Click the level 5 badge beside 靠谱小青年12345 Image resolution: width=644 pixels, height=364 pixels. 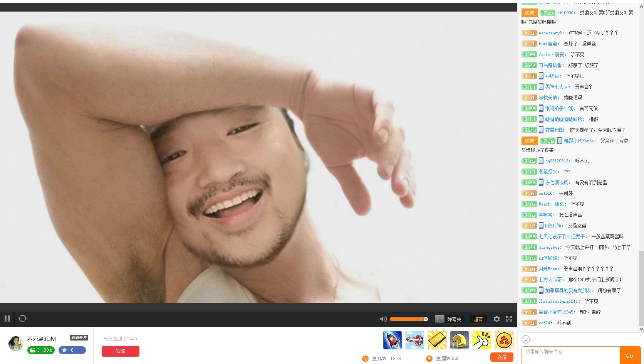529,312
